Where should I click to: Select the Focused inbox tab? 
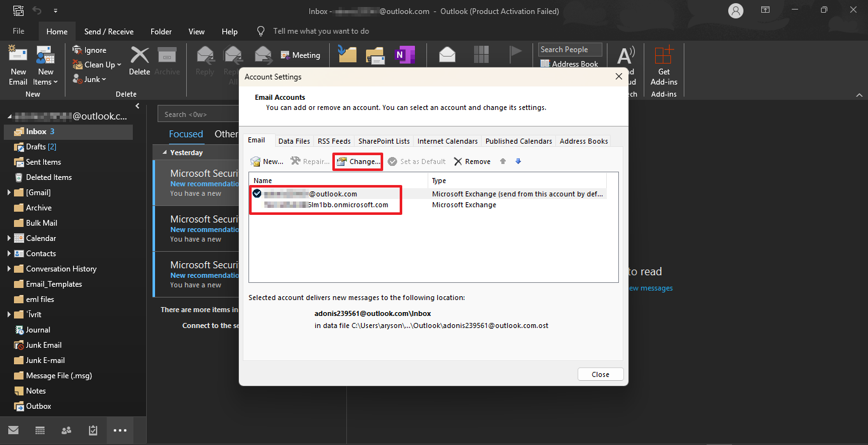[x=186, y=134]
